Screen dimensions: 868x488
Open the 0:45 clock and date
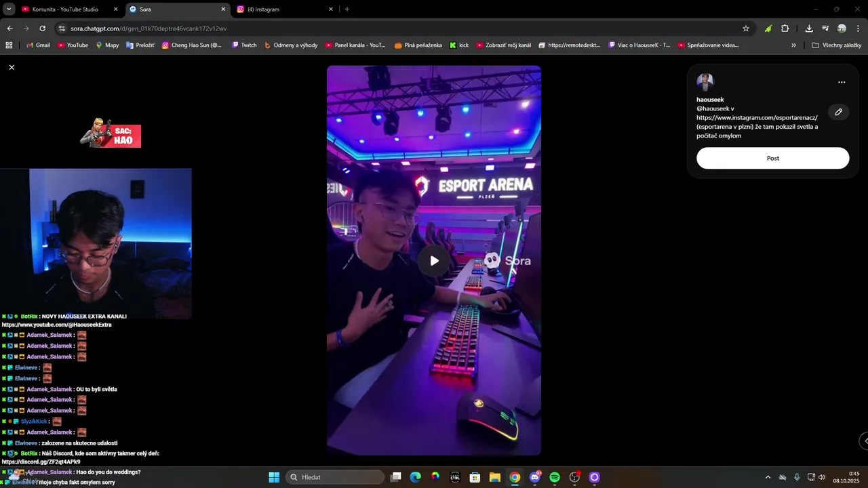coord(847,477)
